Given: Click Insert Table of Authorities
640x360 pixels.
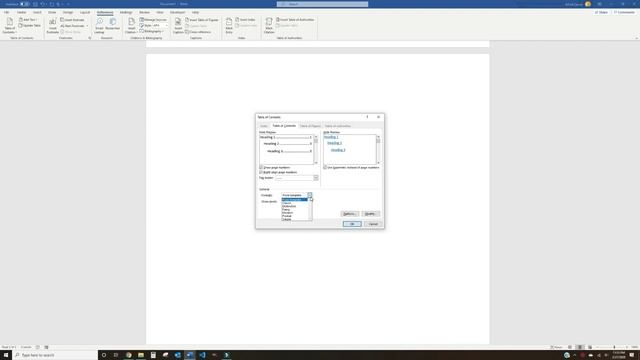Looking at the screenshot, I should point(296,20).
